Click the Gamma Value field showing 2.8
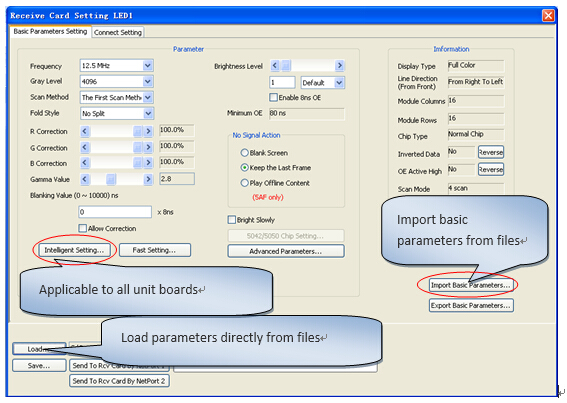 pyautogui.click(x=177, y=179)
